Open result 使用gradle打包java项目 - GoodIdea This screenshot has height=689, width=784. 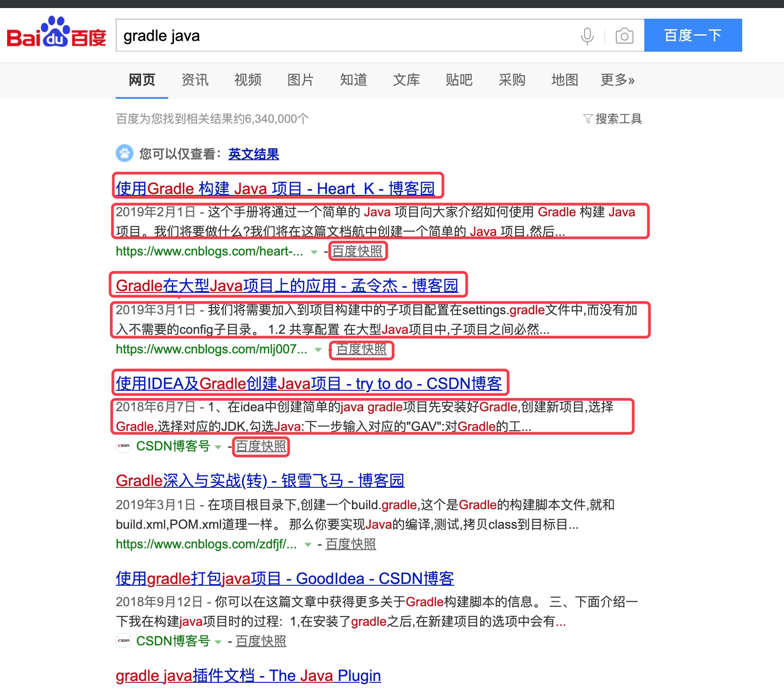pyautogui.click(x=285, y=578)
